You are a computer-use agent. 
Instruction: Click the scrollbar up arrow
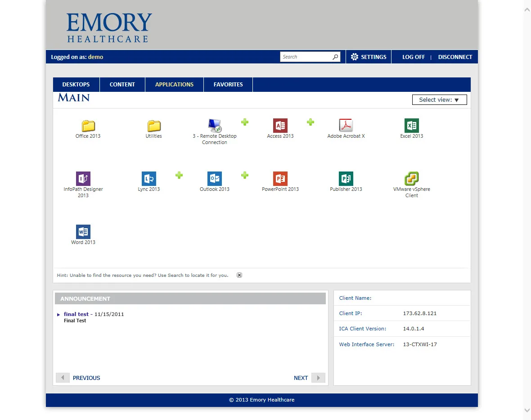pyautogui.click(x=527, y=10)
